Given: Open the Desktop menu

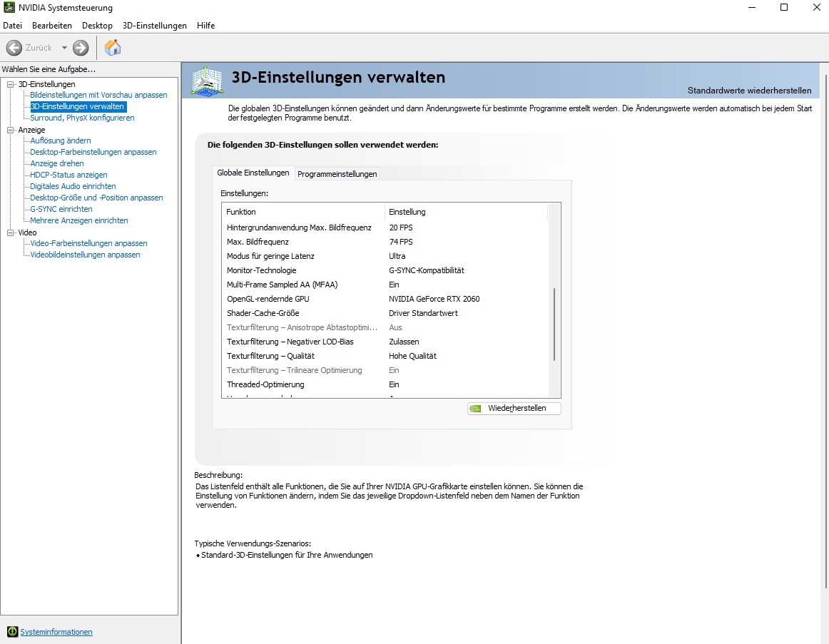Looking at the screenshot, I should pyautogui.click(x=97, y=26).
